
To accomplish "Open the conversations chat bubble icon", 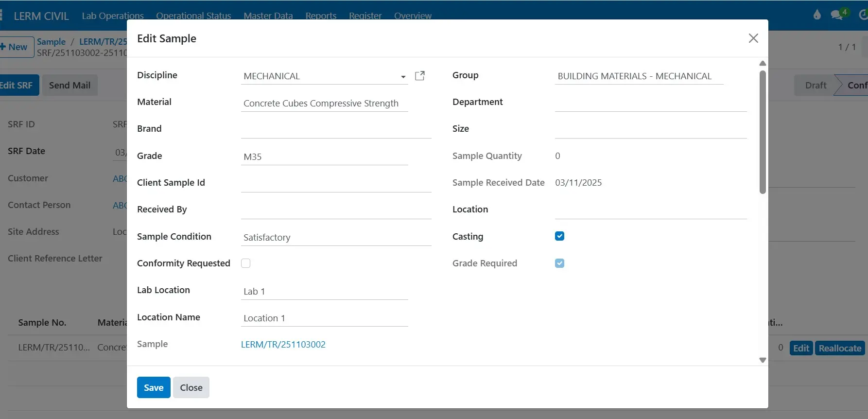I will pyautogui.click(x=837, y=15).
